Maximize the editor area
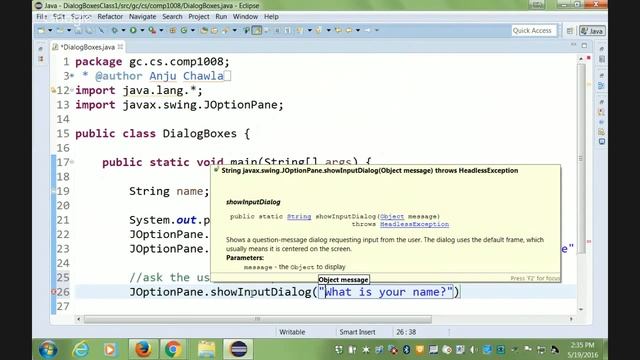This screenshot has width=640, height=360. point(584,45)
